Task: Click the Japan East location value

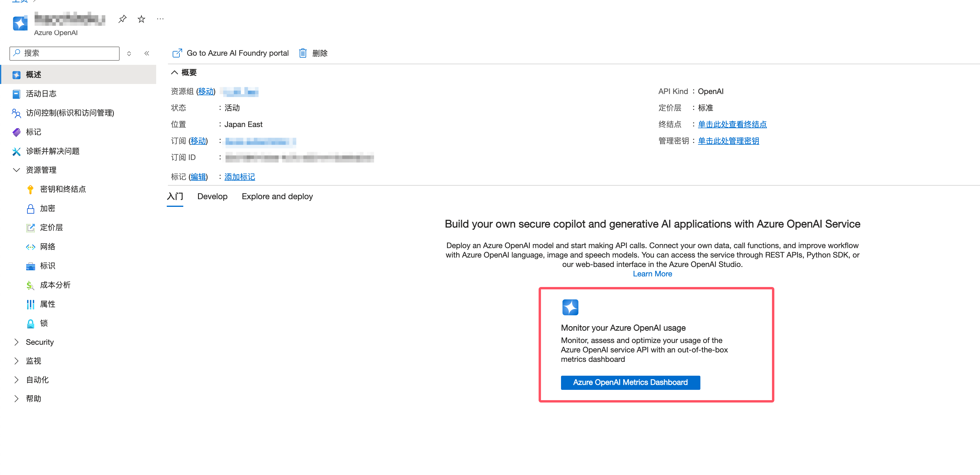Action: point(243,124)
